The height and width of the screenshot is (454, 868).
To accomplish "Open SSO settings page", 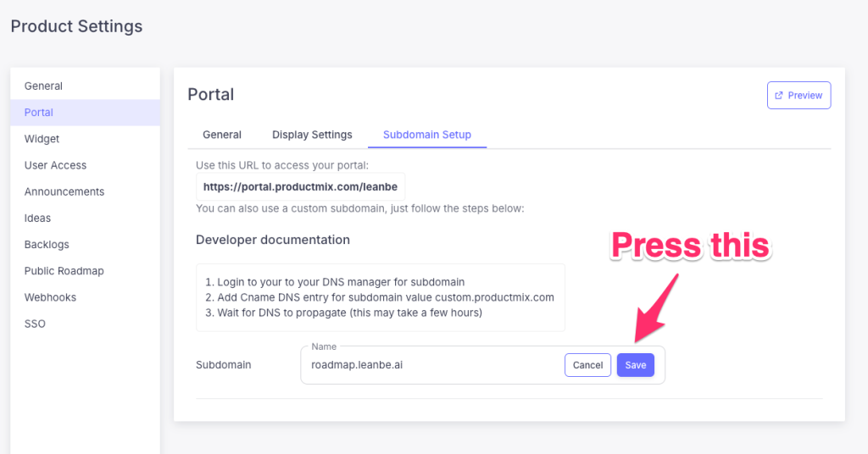I will [x=35, y=324].
